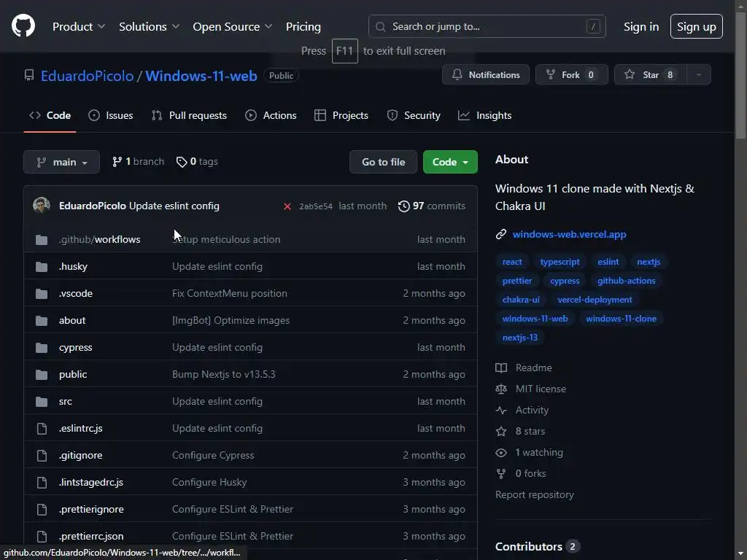Click the folder icon for .husky
The image size is (747, 560).
42,267
